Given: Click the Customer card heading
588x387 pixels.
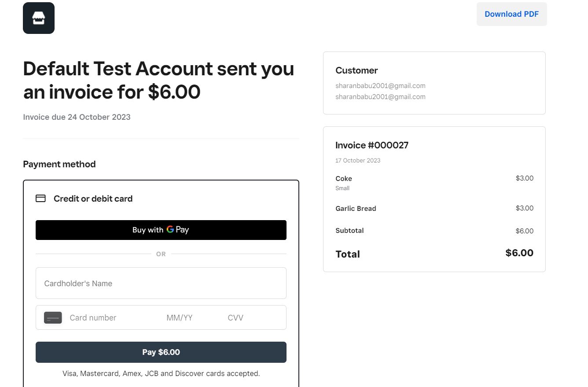Looking at the screenshot, I should tap(356, 70).
